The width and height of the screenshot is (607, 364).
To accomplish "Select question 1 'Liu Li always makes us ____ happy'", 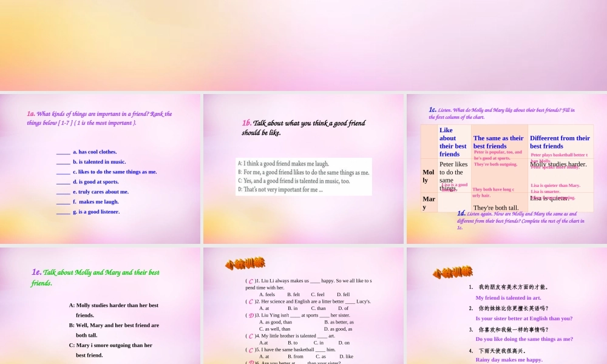I will 308,285.
